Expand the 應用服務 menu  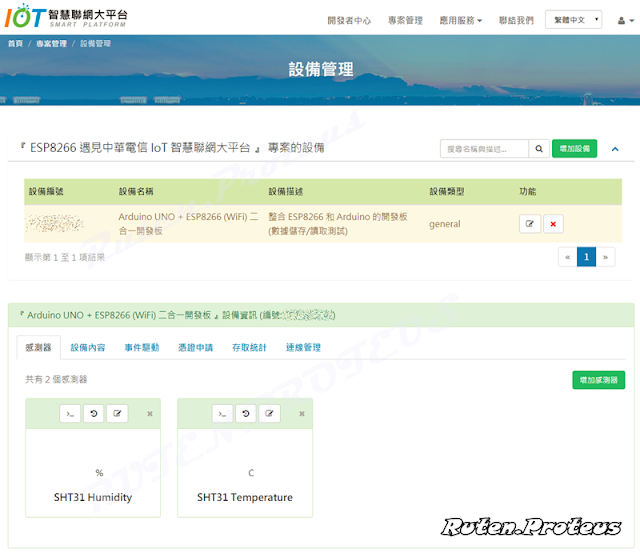pyautogui.click(x=460, y=20)
